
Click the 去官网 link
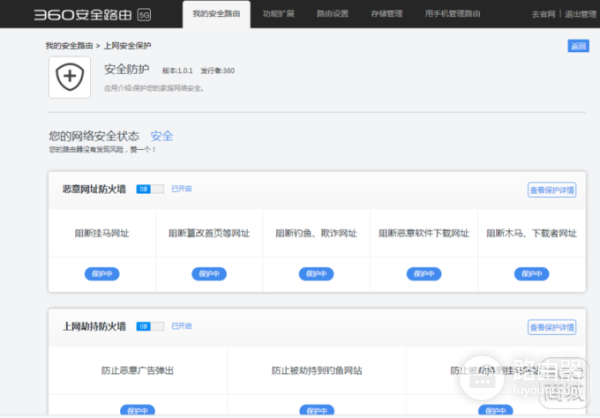pos(543,15)
